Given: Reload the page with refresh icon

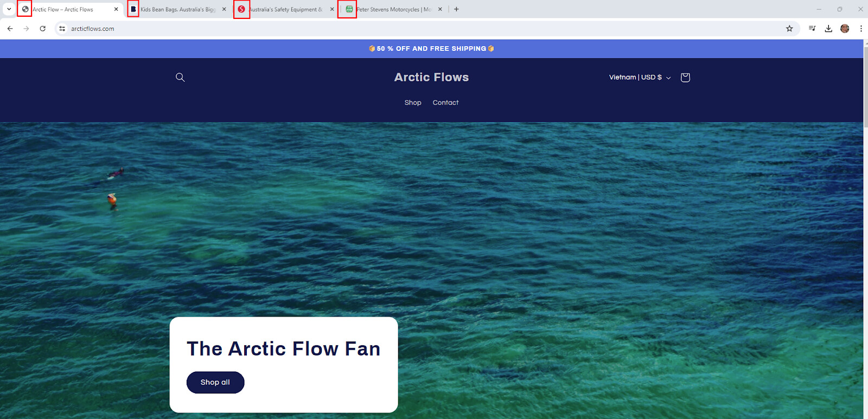Looking at the screenshot, I should tap(43, 29).
